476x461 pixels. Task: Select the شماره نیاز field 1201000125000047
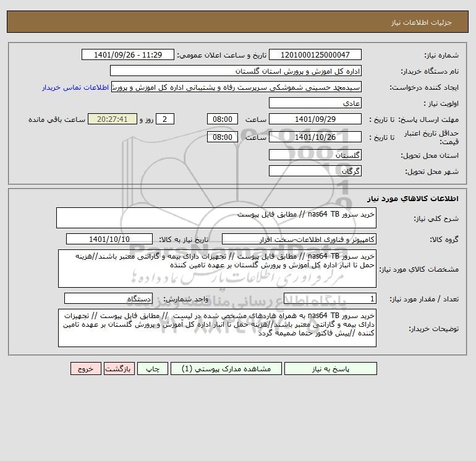(315, 54)
